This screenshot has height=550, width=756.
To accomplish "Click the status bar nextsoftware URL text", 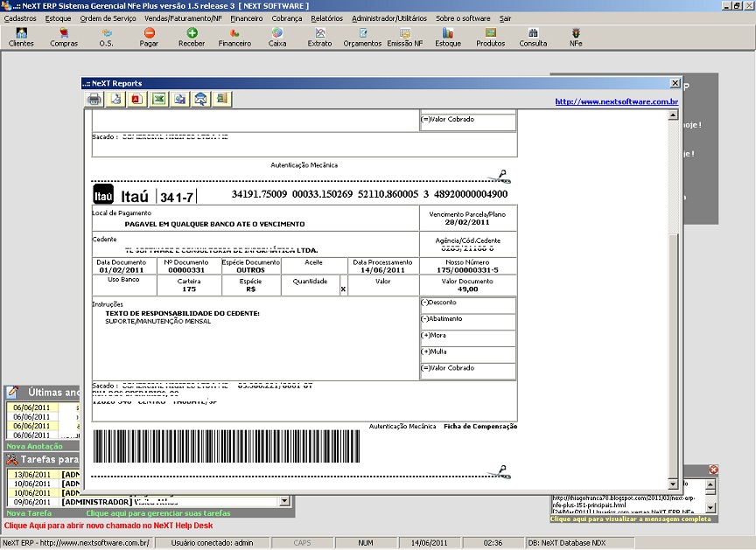I will point(76,543).
